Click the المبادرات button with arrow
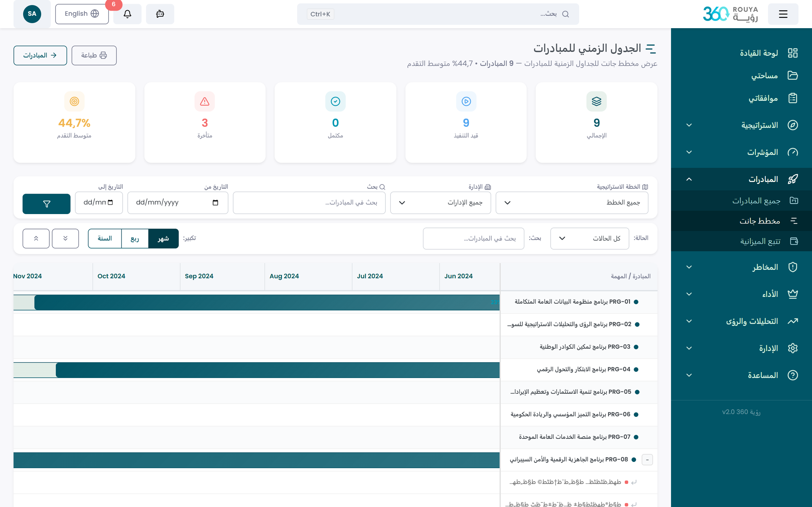Viewport: 812px width, 507px height. click(40, 55)
